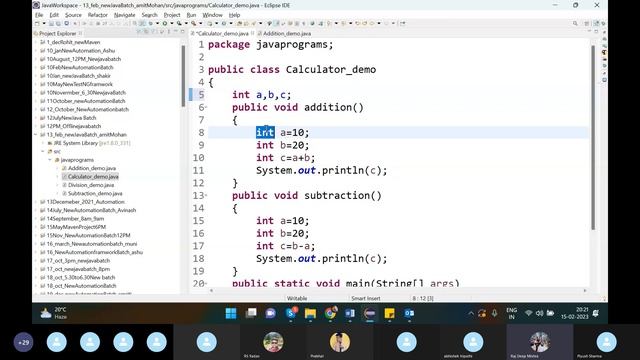
Task: Open the Help menu
Action: click(x=234, y=15)
